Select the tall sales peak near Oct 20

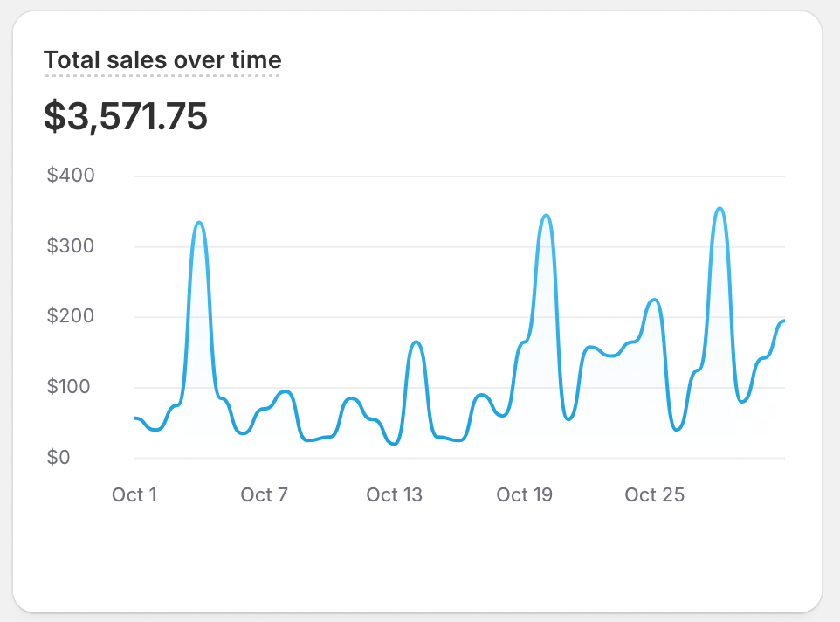coord(546,216)
